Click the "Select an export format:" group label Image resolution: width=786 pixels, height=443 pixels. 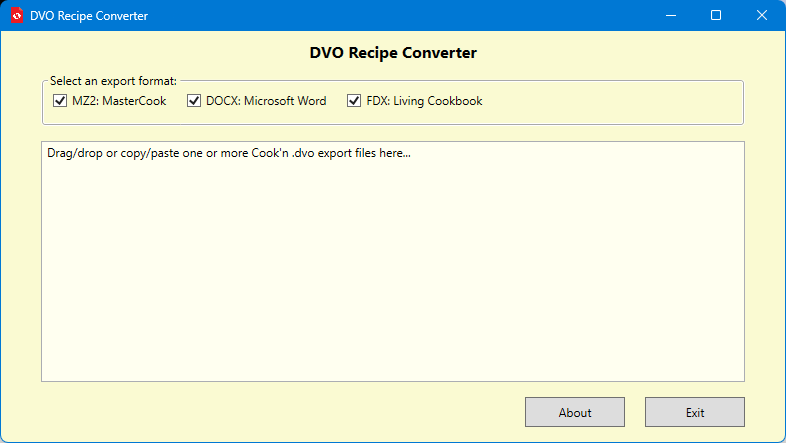pos(113,80)
